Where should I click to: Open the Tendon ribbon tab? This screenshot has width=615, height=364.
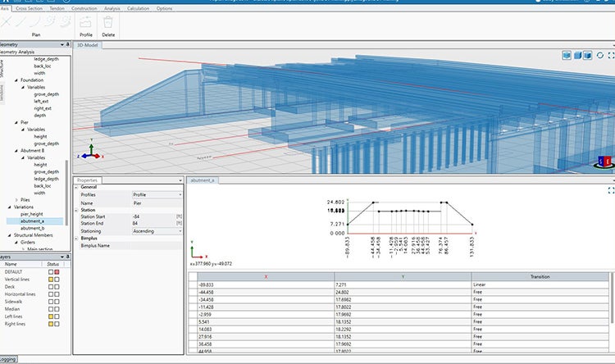pos(57,8)
